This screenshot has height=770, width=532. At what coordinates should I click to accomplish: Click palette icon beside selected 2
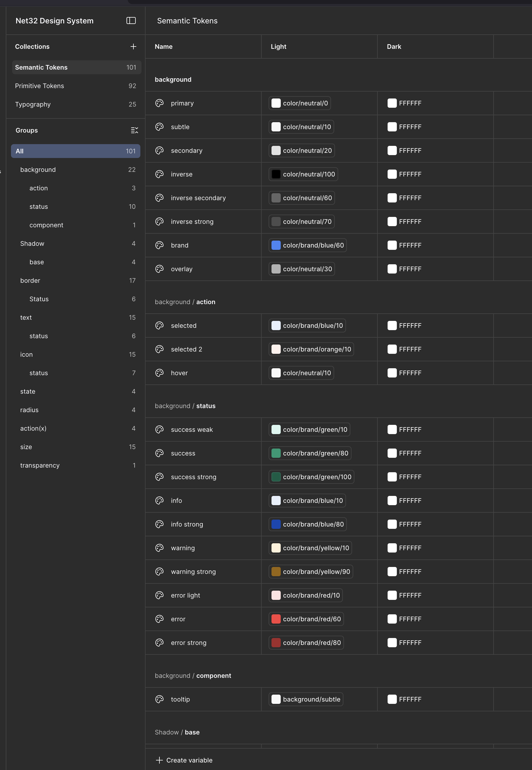pos(159,349)
